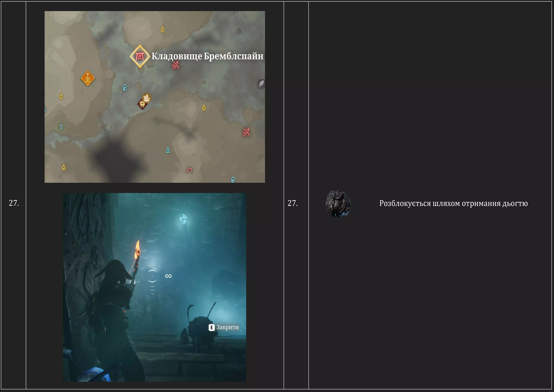Open the brown crystal resource map marker

coord(147,98)
